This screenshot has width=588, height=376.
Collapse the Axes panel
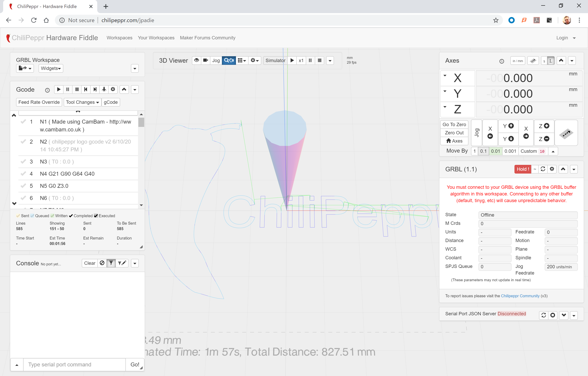coord(561,61)
